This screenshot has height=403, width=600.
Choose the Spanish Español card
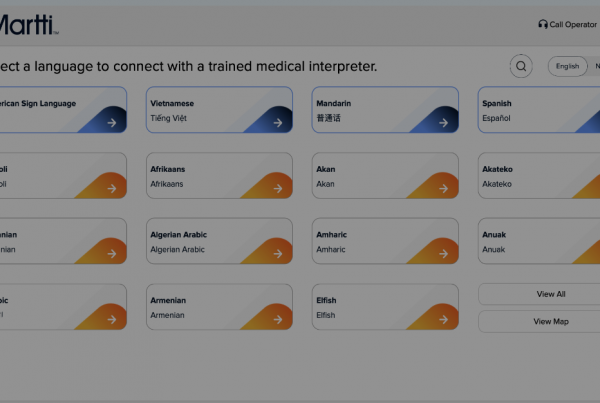tap(539, 110)
